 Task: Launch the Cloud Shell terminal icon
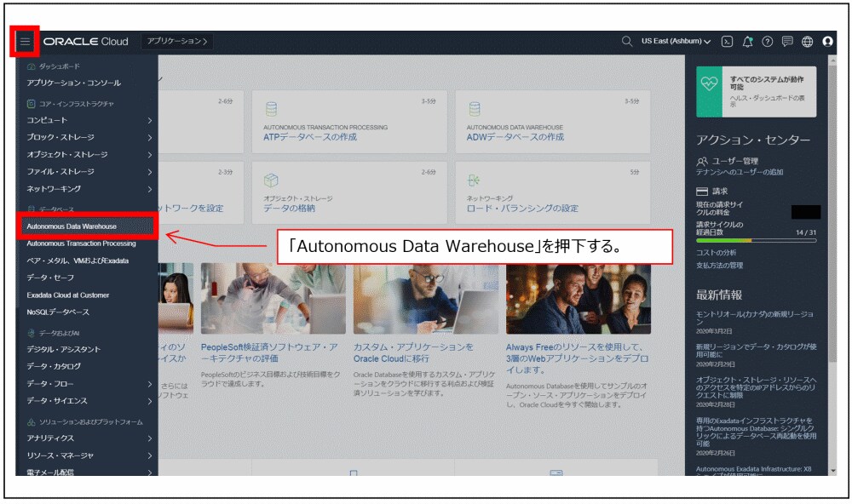pos(727,41)
